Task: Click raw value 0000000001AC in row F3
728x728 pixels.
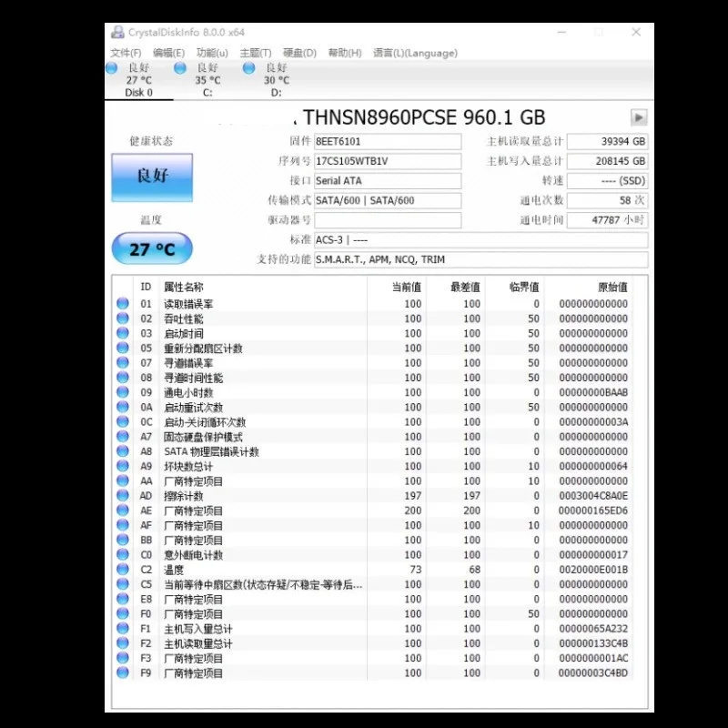Action: [593, 658]
